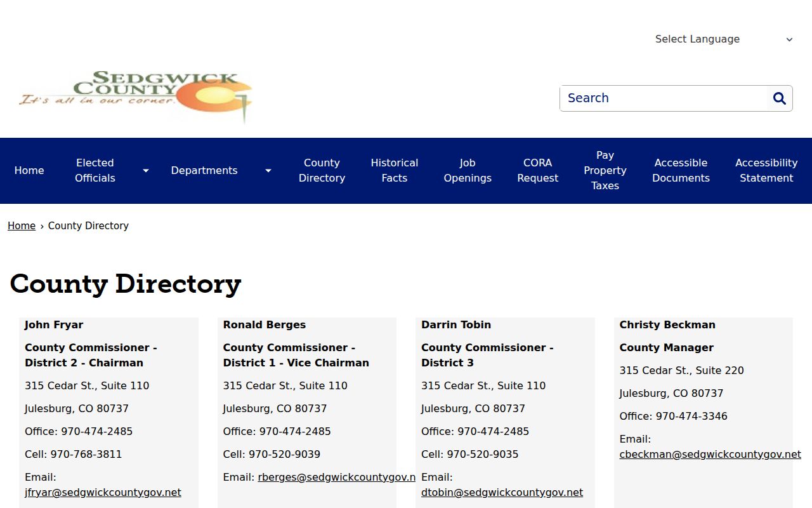
Task: Open the Select Language dropdown
Action: [x=723, y=39]
